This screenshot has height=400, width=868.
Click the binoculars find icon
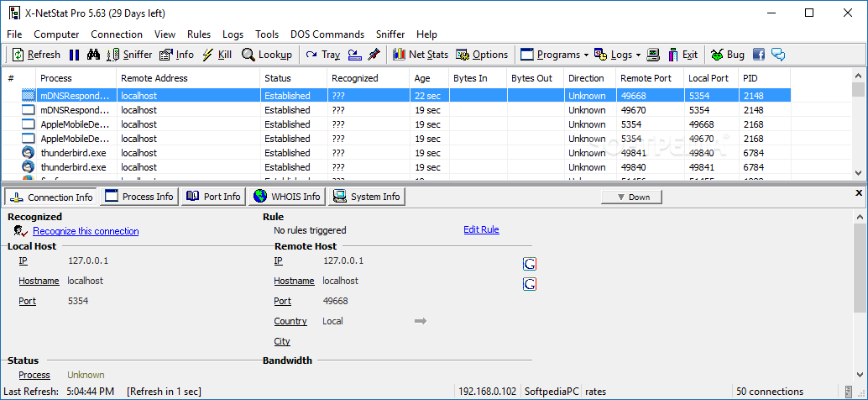pyautogui.click(x=93, y=55)
